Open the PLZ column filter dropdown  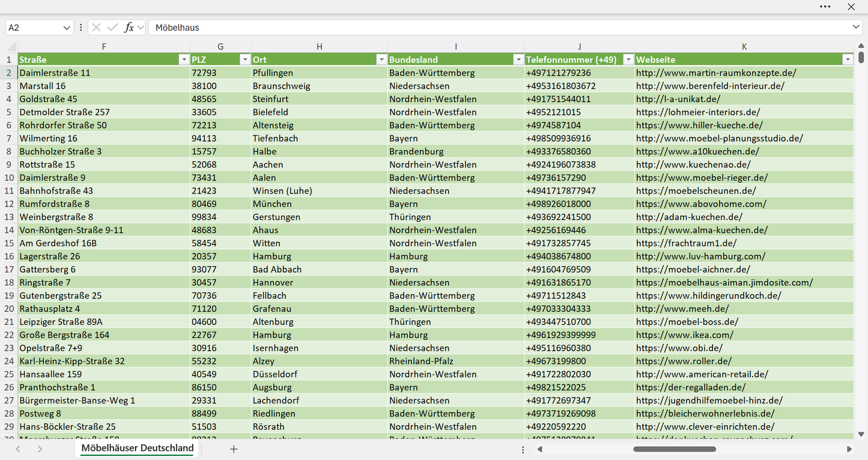coord(244,59)
